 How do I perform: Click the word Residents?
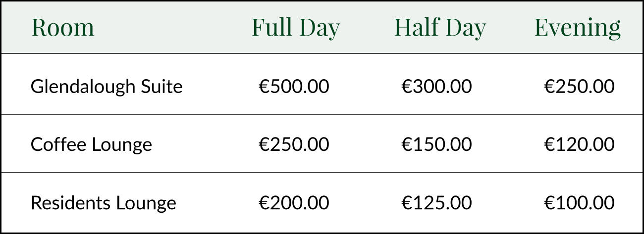[70, 203]
